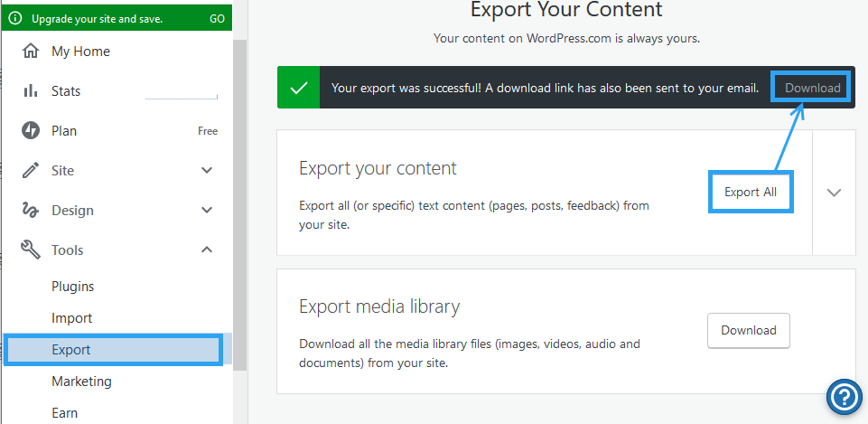Open the Marketing menu item
The width and height of the screenshot is (868, 424).
[x=81, y=382]
